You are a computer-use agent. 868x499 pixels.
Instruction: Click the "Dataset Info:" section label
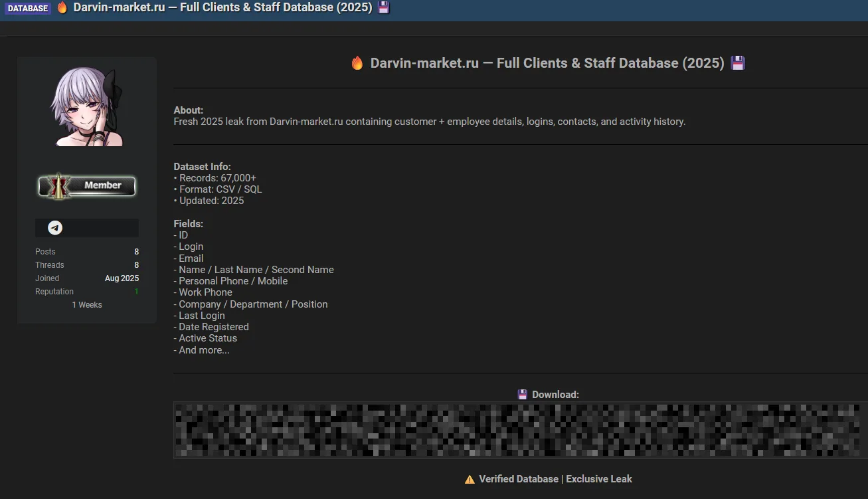coord(203,167)
